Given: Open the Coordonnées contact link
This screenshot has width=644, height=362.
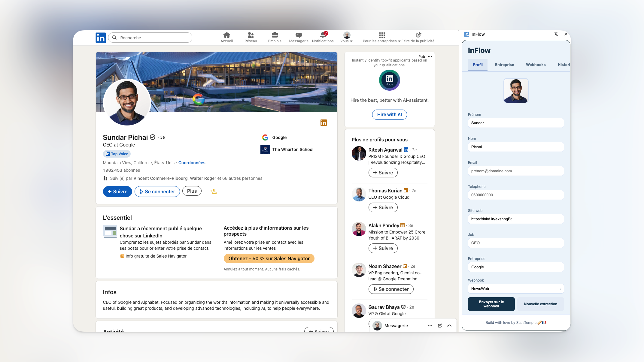Looking at the screenshot, I should tap(192, 163).
